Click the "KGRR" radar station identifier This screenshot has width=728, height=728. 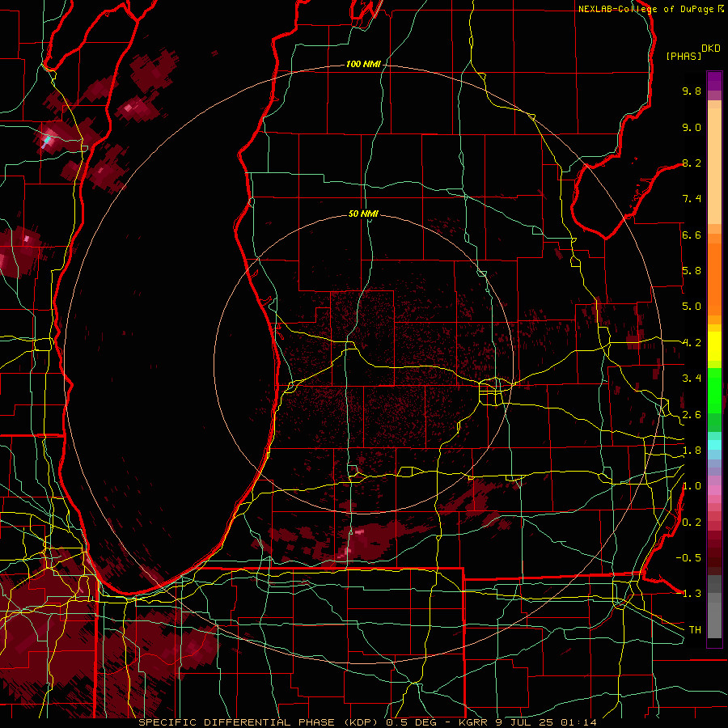472,722
